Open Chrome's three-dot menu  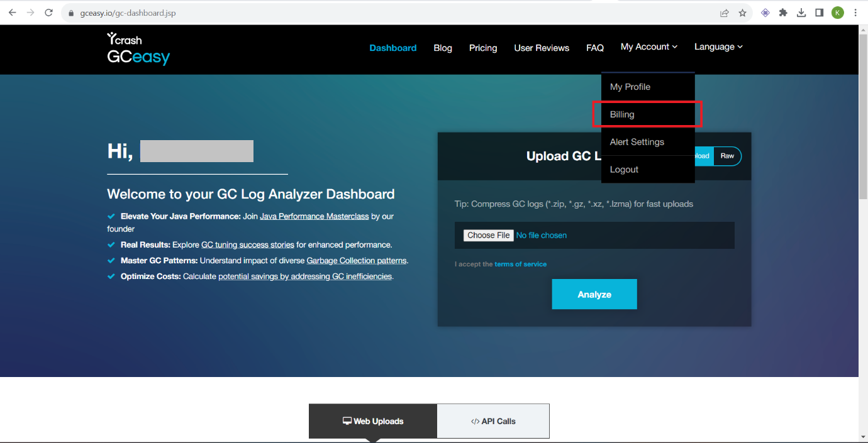tap(855, 13)
